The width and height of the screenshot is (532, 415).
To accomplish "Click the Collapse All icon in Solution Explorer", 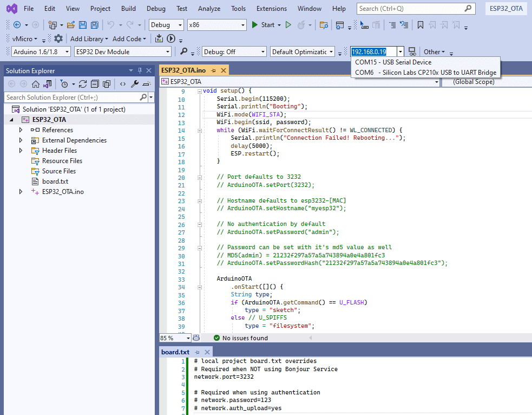I will pos(95,84).
